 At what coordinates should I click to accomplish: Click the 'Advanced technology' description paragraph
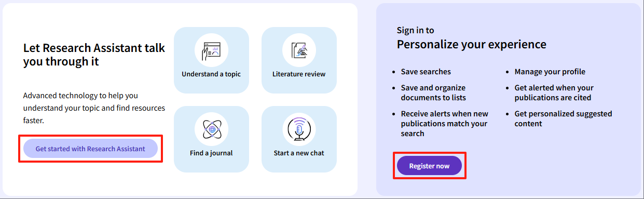tap(94, 108)
